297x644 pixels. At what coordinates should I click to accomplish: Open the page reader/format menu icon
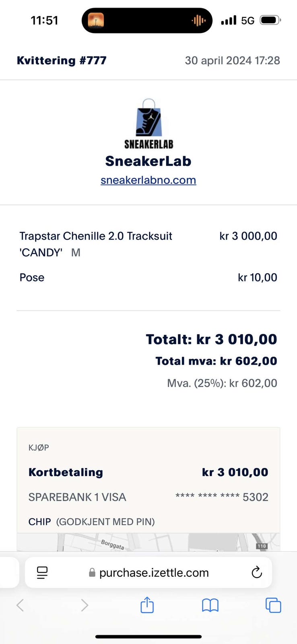42,572
